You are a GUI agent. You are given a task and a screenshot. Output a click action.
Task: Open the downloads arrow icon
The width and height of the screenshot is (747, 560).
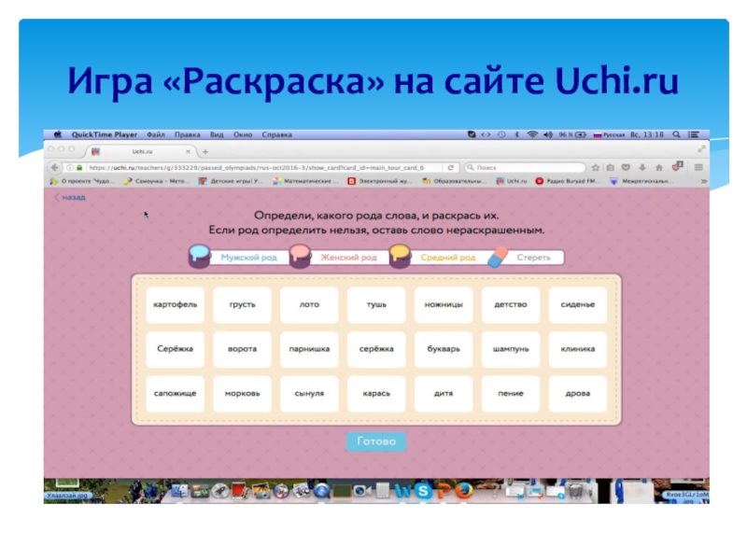coord(642,168)
